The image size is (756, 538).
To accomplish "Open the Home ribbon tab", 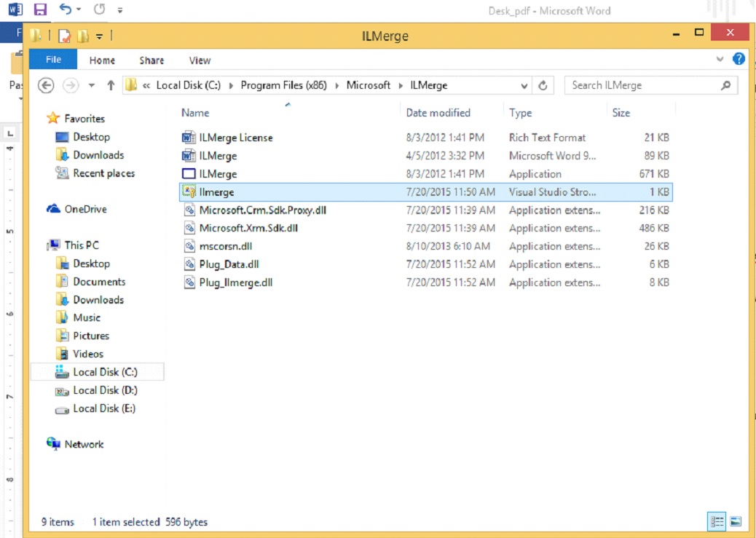I will tap(102, 60).
